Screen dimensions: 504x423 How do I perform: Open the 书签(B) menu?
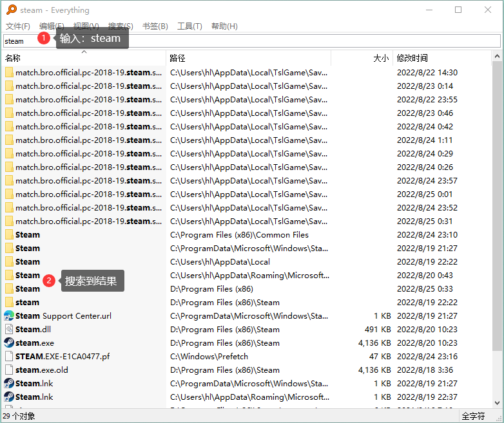[155, 26]
